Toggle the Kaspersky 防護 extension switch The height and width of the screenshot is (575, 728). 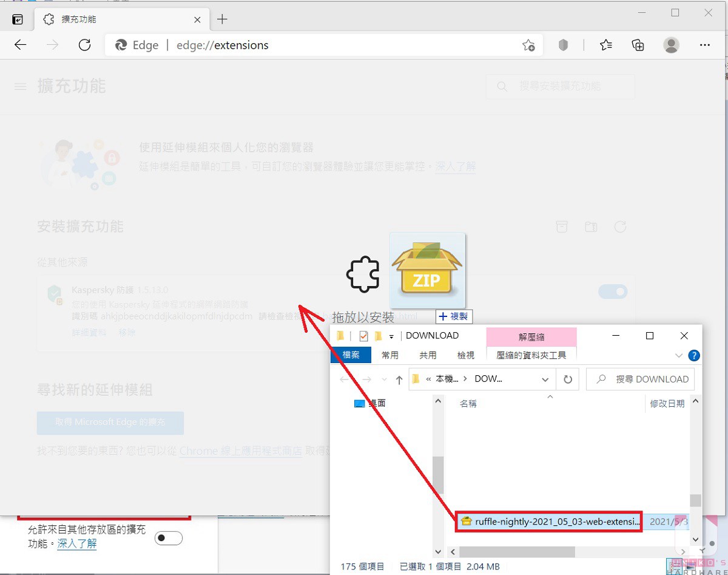click(x=613, y=292)
